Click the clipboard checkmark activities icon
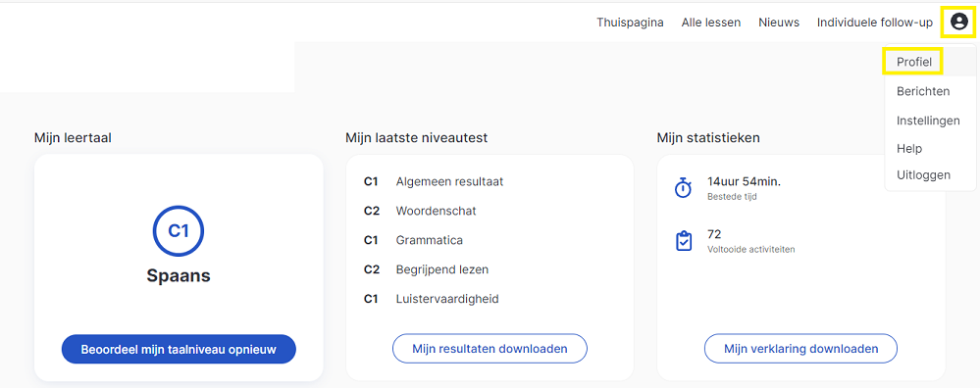The height and width of the screenshot is (388, 980). pos(684,241)
